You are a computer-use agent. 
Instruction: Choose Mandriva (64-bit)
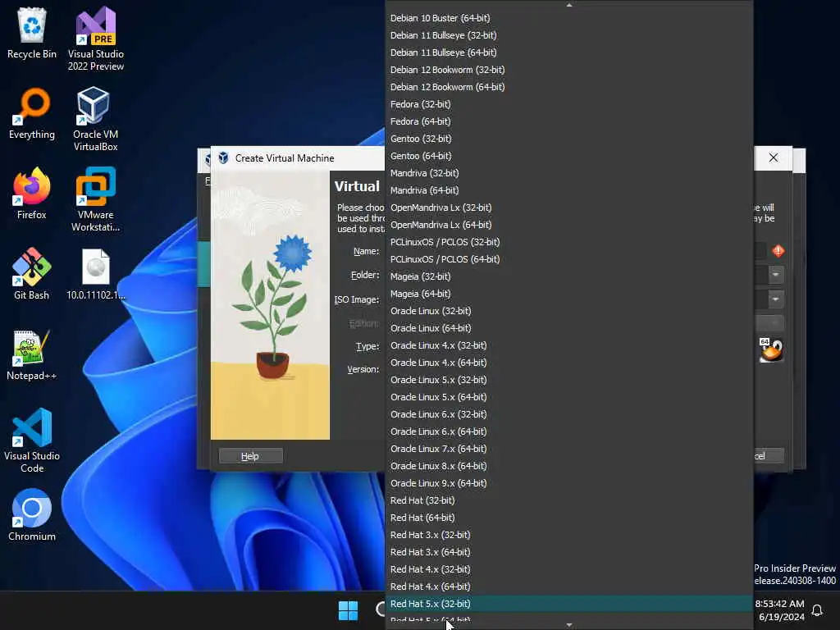(569, 190)
